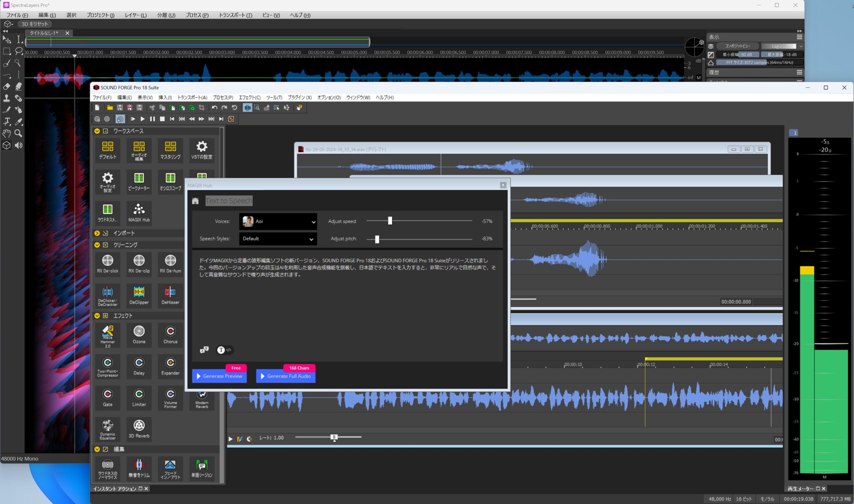Launch Wave Hammer 2.0 effect

[x=108, y=336]
